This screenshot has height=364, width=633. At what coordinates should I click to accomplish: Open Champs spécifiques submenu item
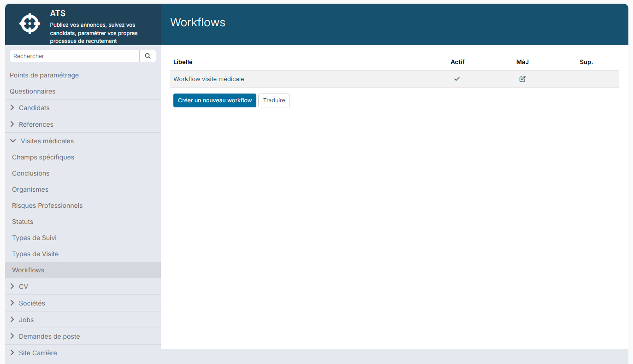pos(43,157)
